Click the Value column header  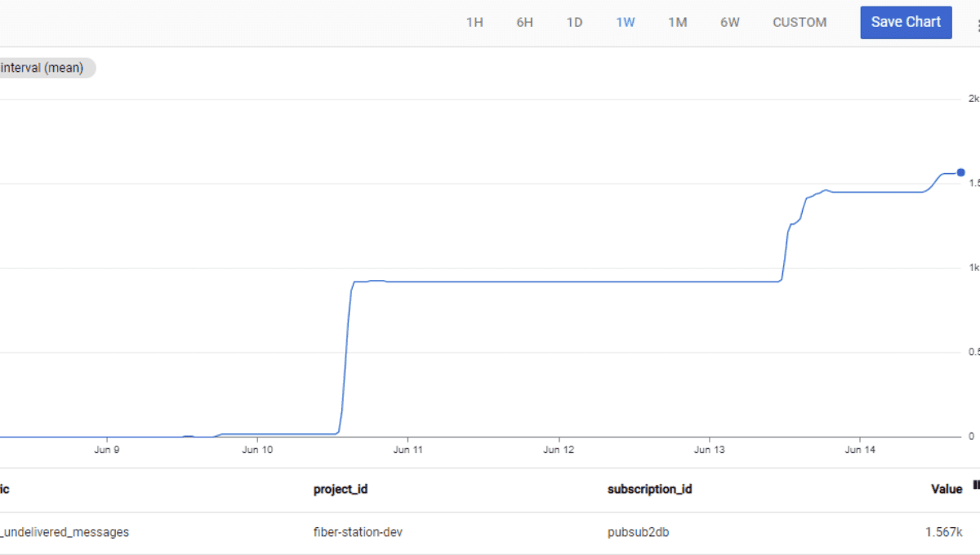click(x=947, y=489)
